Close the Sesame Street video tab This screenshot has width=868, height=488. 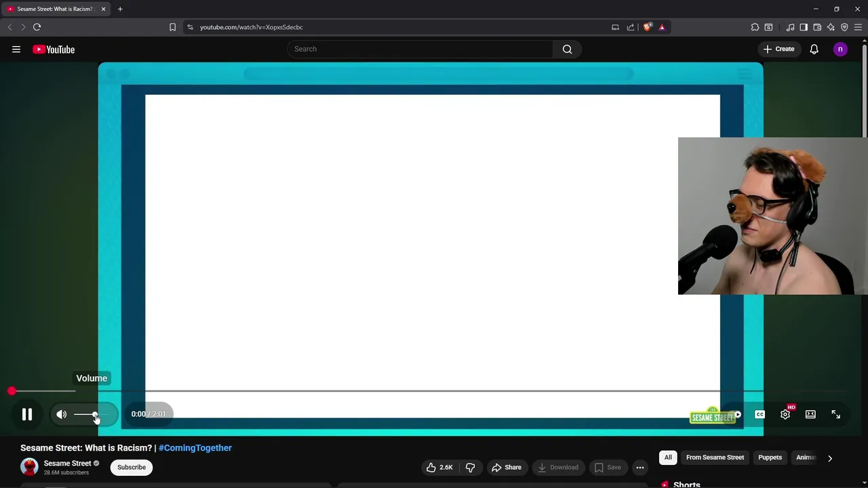103,9
